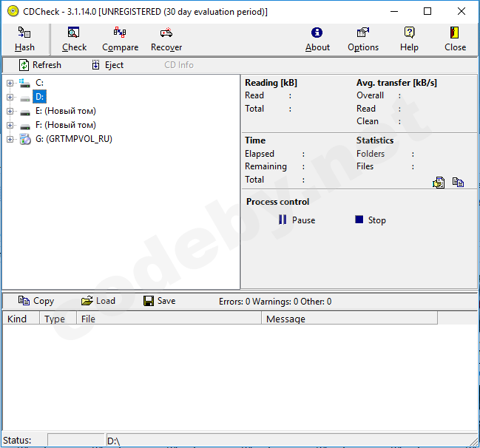Eject the selected drive
The image size is (480, 448).
[x=108, y=65]
